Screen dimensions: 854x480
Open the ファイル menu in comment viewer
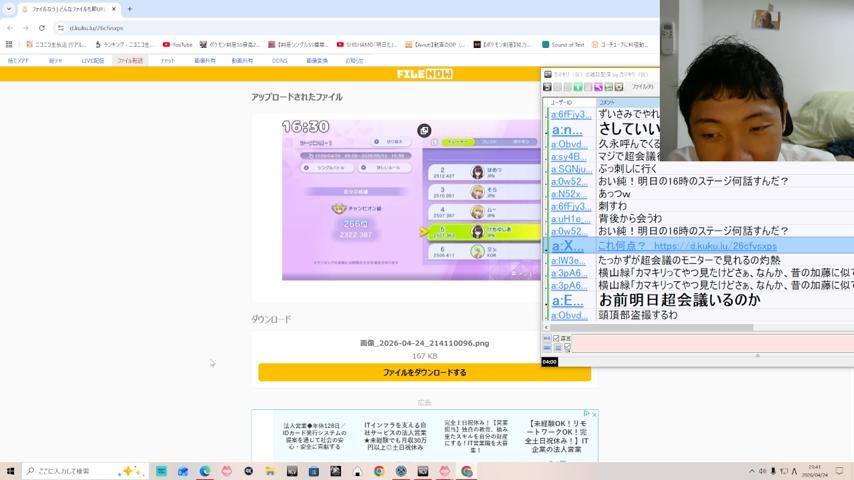click(x=642, y=87)
